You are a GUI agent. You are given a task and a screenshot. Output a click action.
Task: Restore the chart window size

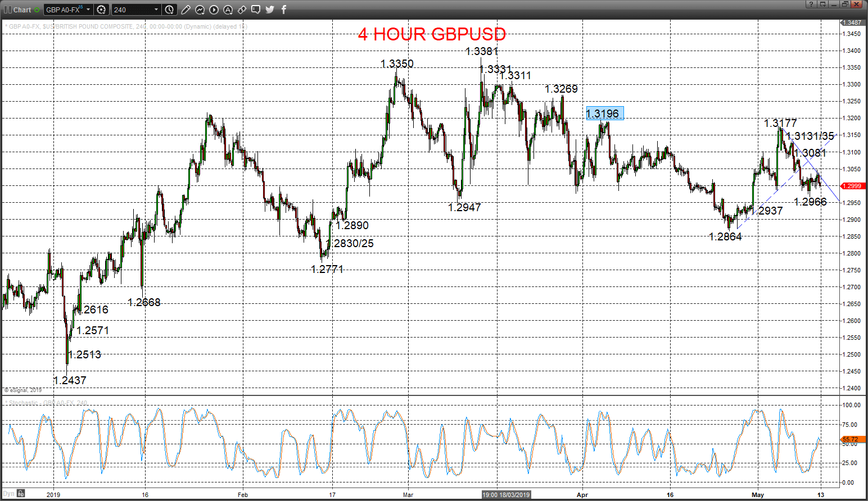click(x=845, y=4)
